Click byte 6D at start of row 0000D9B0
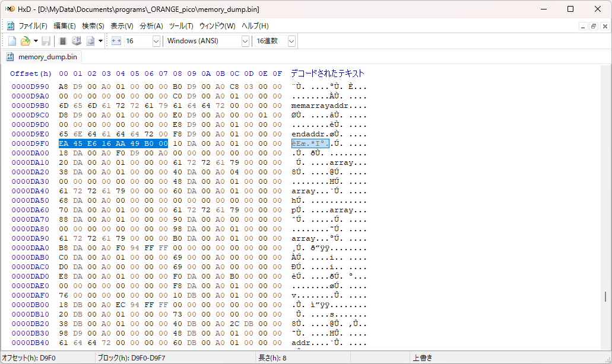 coord(64,106)
